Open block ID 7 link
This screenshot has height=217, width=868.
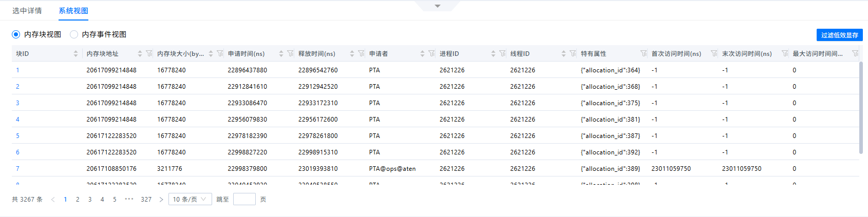[17, 168]
